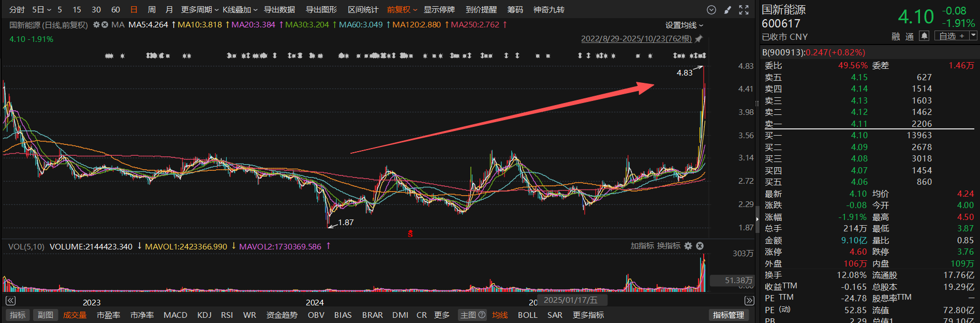Toggle 显示停牌 suspension display

[x=439, y=10]
